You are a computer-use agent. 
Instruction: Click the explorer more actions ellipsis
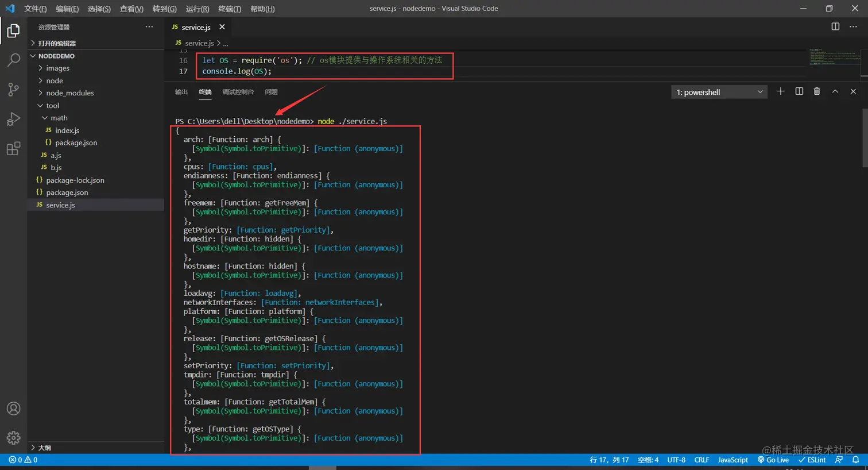[x=149, y=27]
